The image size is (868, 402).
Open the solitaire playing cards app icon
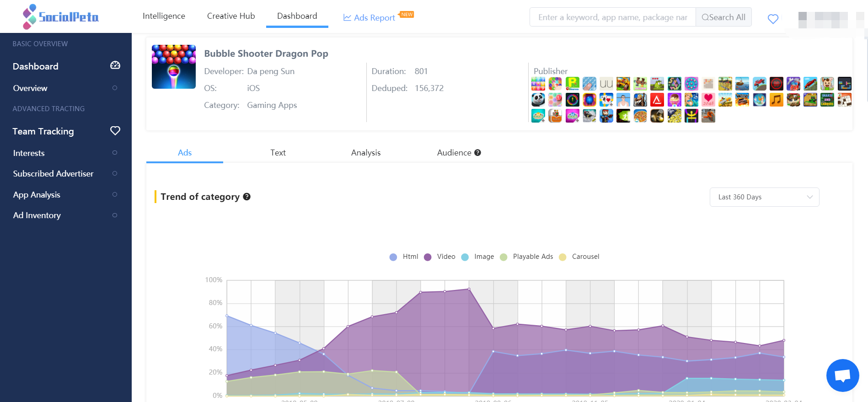coord(606,100)
